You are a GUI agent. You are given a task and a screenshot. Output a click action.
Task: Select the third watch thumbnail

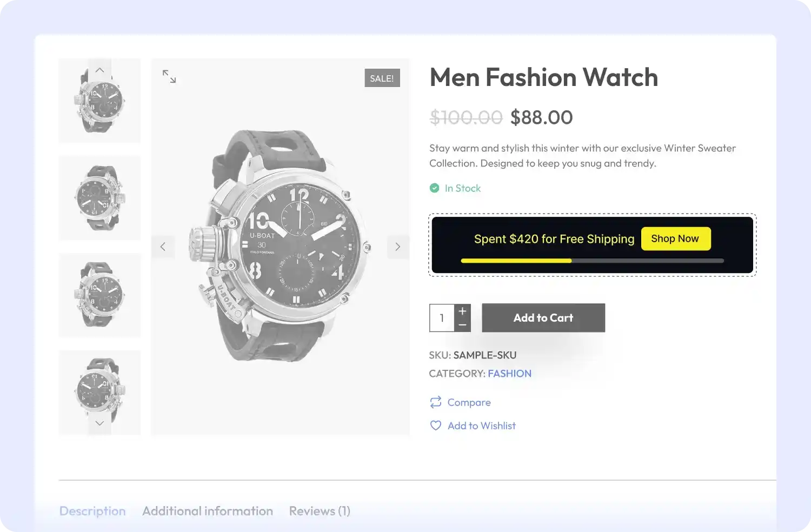pos(99,295)
